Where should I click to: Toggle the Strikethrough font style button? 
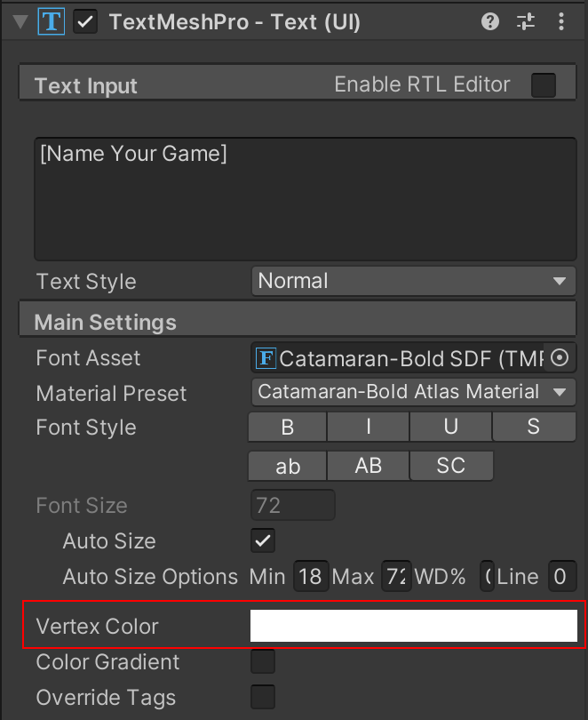click(533, 428)
